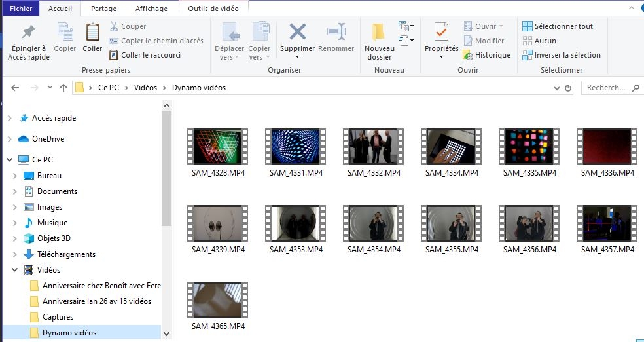
Task: Open Propriétés with the checkmark icon
Action: pos(441,32)
